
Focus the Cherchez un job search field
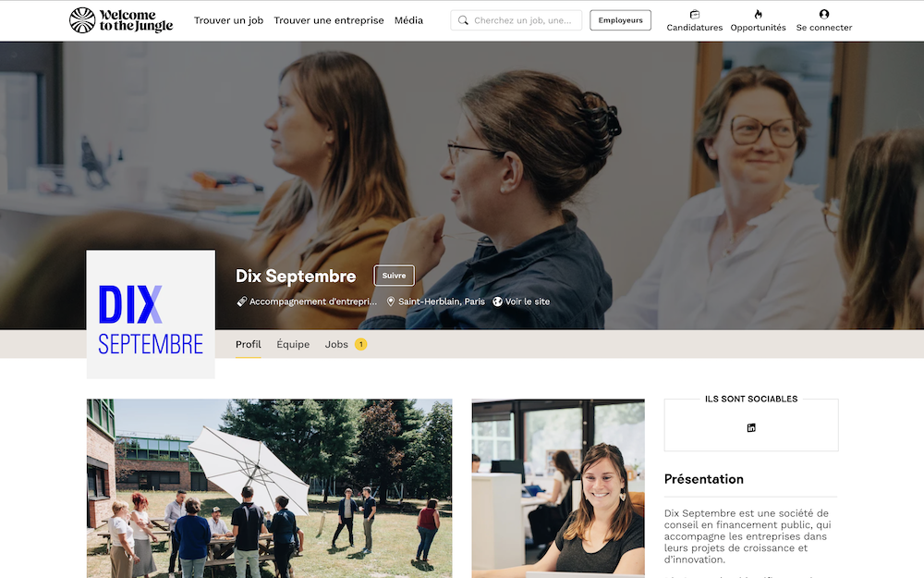coord(517,20)
